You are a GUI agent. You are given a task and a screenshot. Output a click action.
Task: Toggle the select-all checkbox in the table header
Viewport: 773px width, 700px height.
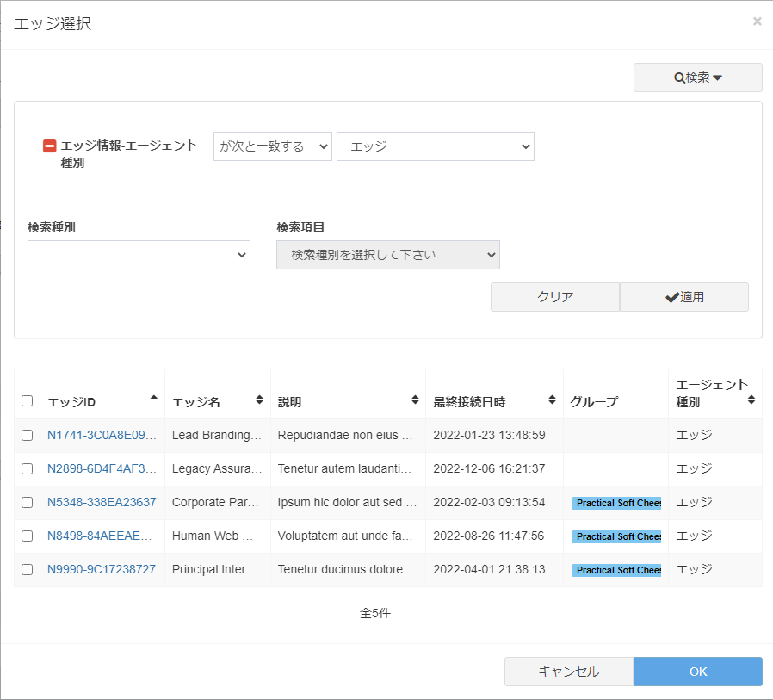(27, 400)
